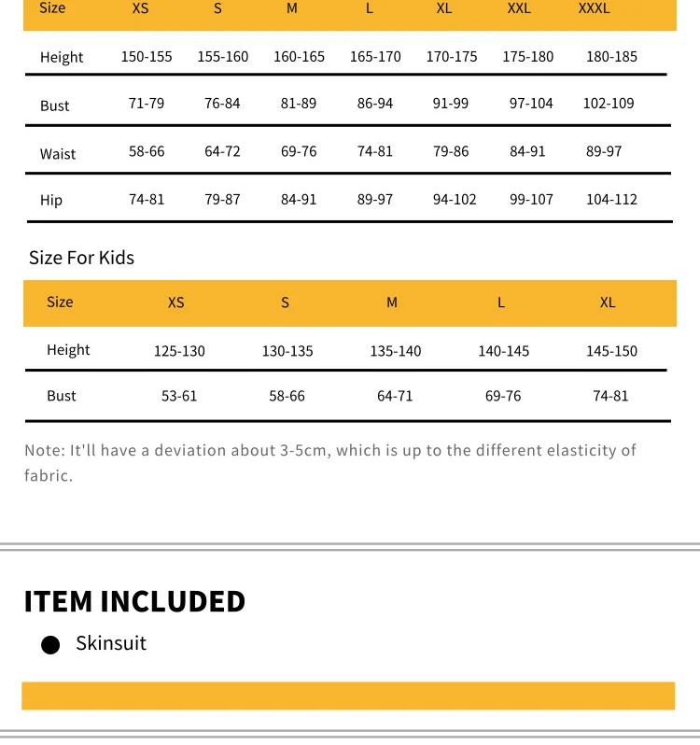Select kids height value 125-130
This screenshot has height=745, width=700.
click(x=179, y=351)
